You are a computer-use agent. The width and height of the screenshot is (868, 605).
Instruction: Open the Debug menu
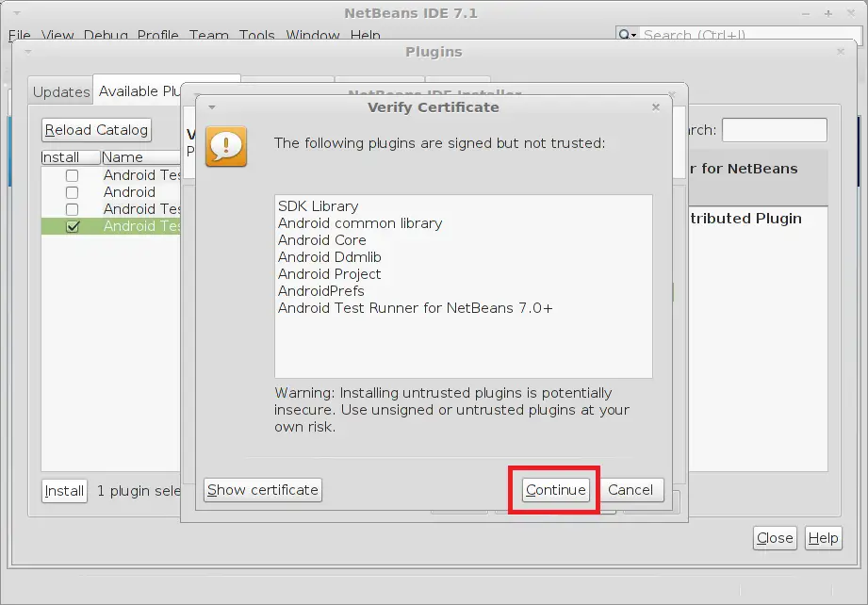click(x=106, y=35)
